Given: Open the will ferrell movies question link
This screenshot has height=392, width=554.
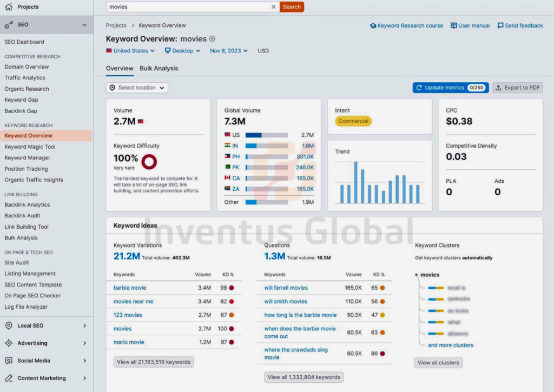Looking at the screenshot, I should click(286, 288).
